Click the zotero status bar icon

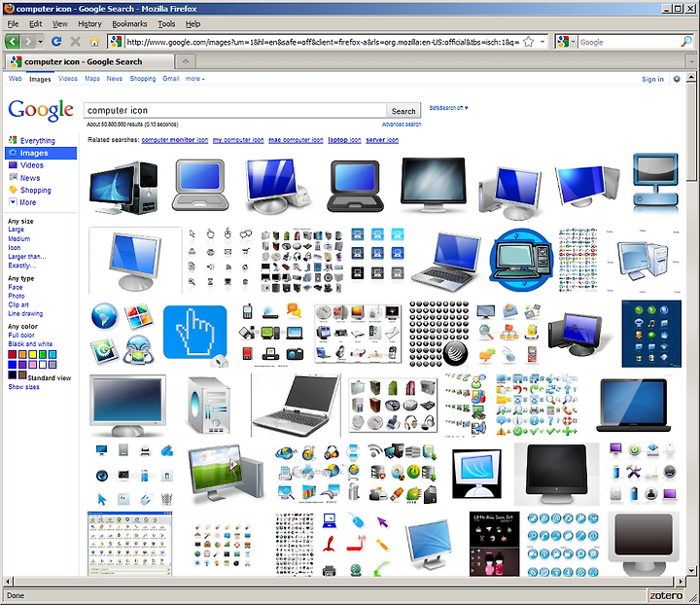[666, 595]
